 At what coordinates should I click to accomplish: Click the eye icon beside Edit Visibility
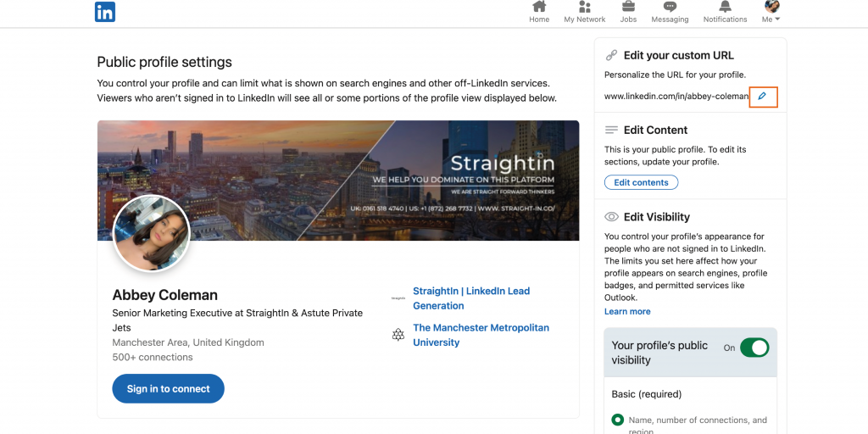coord(611,217)
